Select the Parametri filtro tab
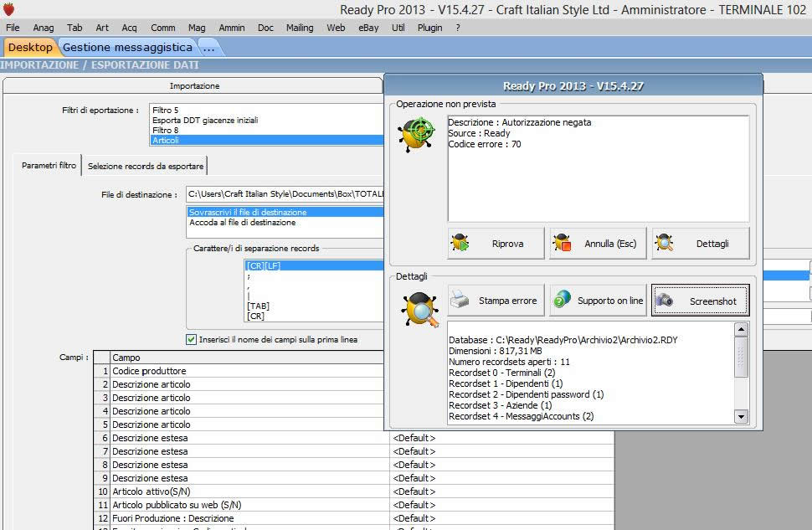812x530 pixels. (x=49, y=165)
